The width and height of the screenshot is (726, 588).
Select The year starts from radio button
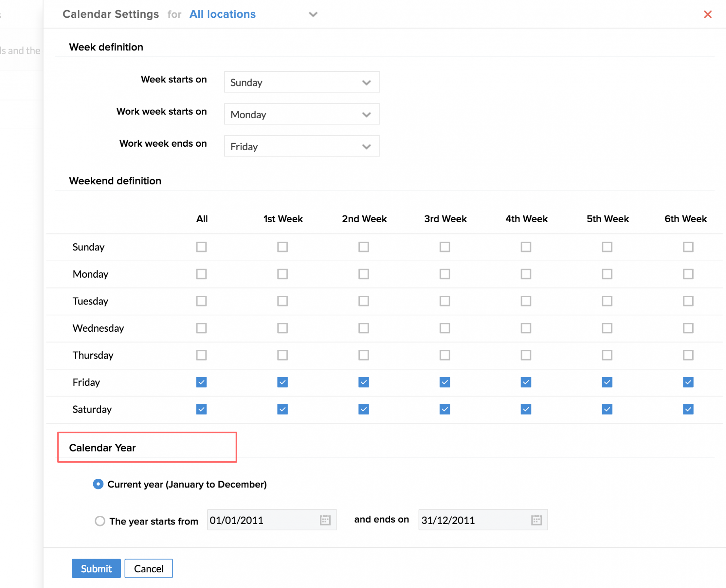tap(100, 521)
